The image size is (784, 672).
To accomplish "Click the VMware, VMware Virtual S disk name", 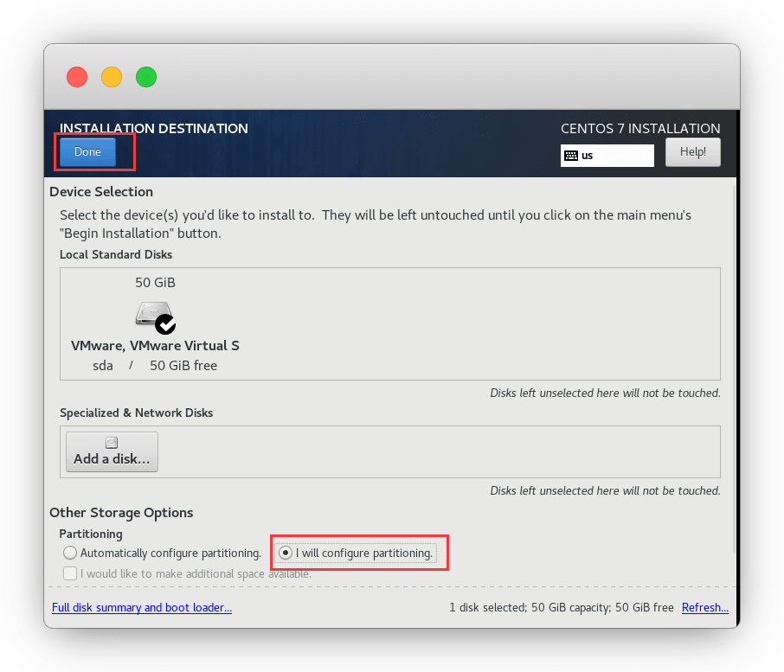I will tap(155, 346).
